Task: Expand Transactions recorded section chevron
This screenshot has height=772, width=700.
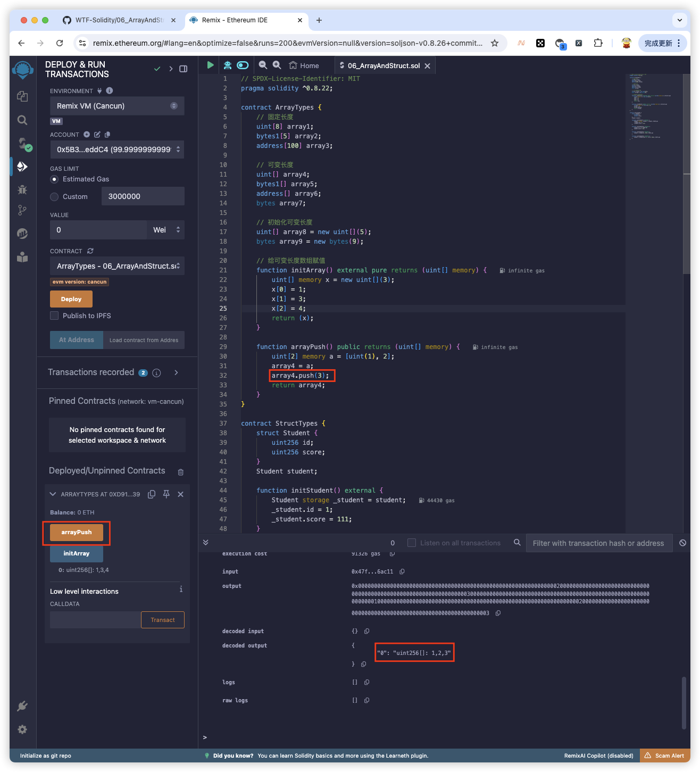Action: pos(176,372)
